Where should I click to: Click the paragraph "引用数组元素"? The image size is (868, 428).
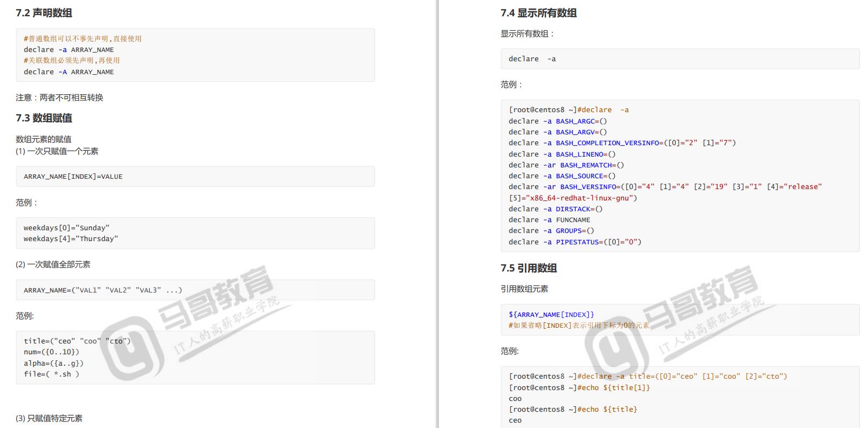coord(524,289)
